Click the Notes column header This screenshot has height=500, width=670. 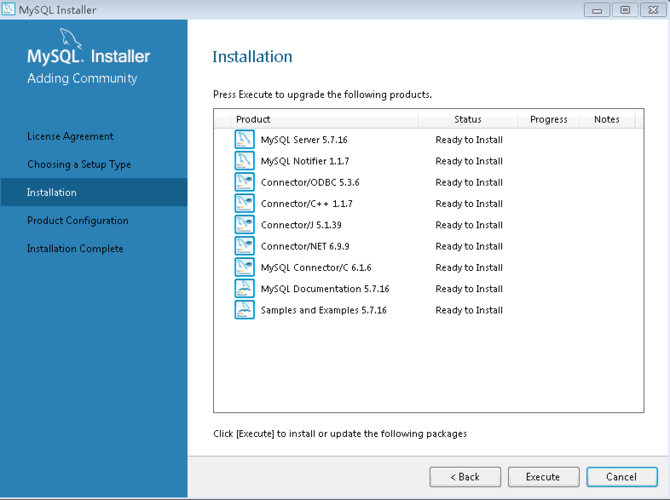pos(607,119)
